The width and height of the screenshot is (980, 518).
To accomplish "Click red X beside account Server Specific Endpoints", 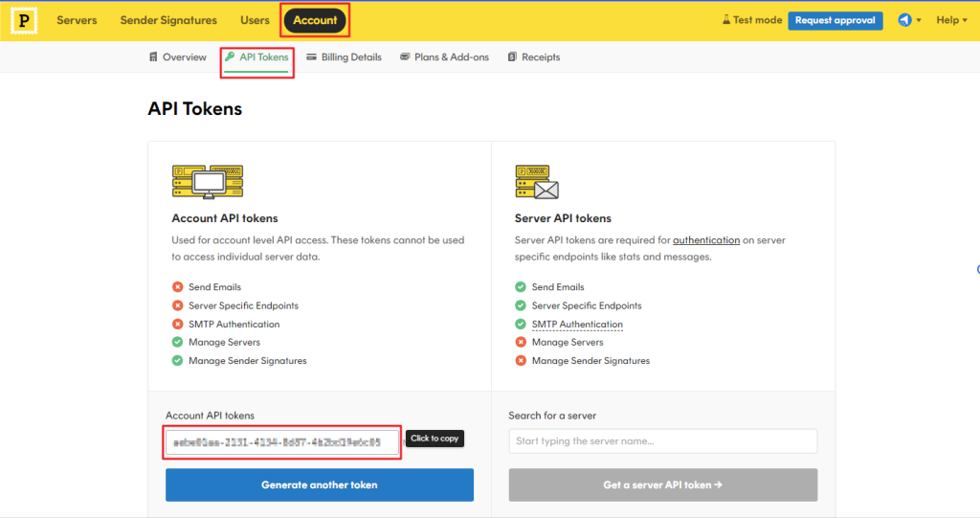I will point(177,305).
